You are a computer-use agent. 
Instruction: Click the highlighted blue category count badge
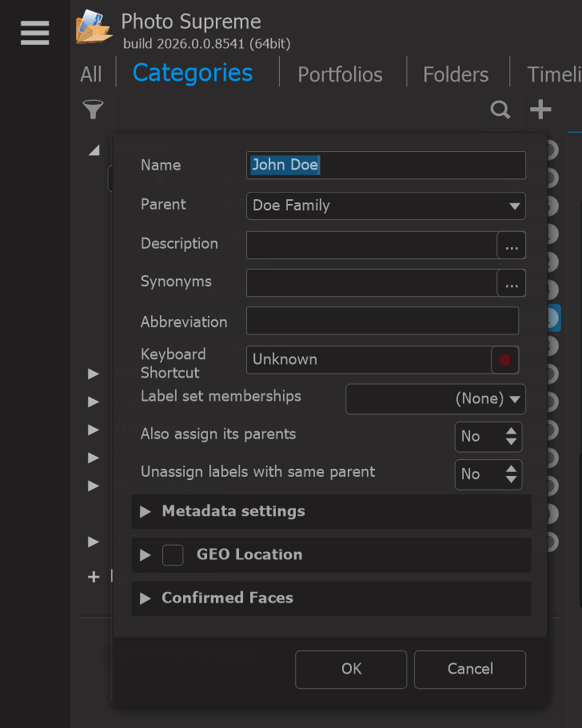pos(552,318)
